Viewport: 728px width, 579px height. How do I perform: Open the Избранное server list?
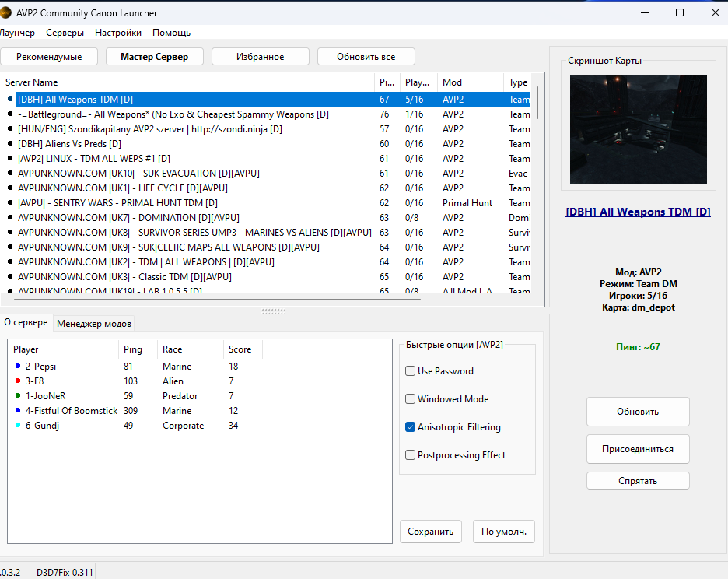coord(260,57)
